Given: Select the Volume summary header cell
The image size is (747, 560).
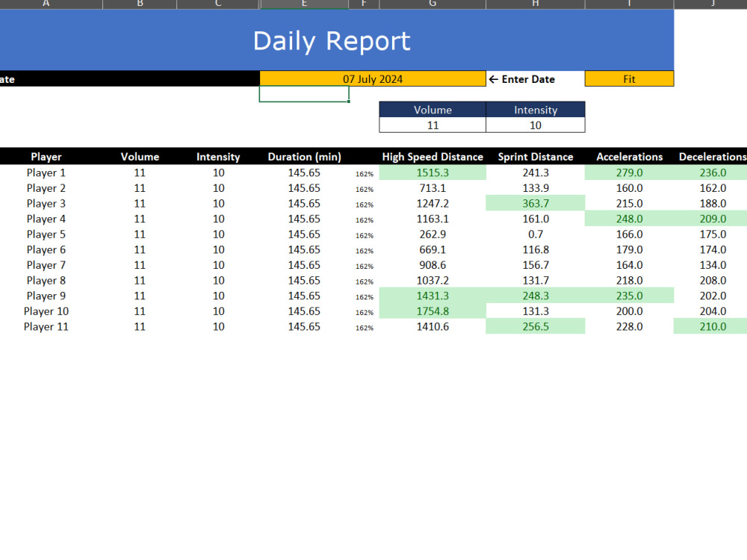Looking at the screenshot, I should click(x=433, y=110).
